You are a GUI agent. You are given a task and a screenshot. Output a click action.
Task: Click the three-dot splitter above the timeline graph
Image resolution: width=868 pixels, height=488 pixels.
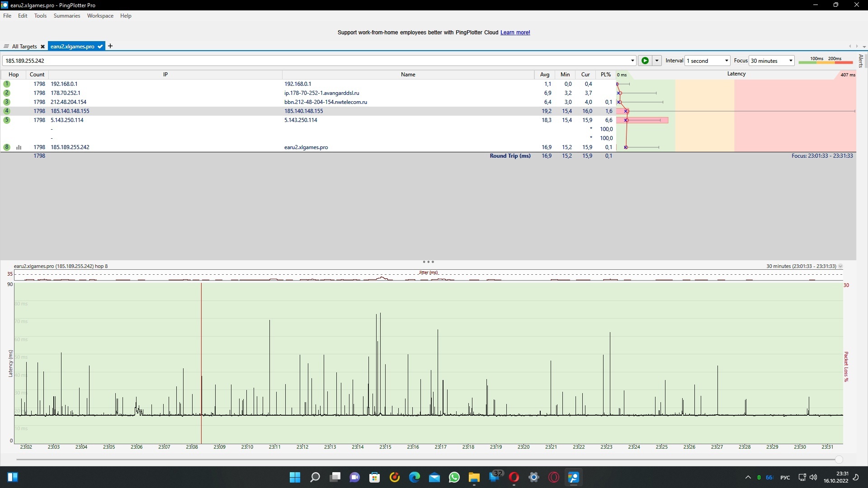click(x=428, y=262)
